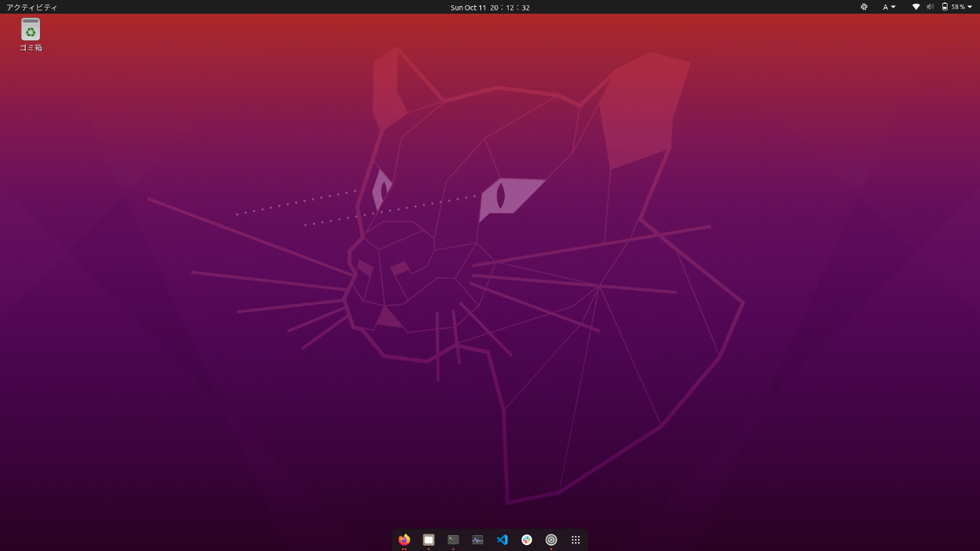Open the ゴミ箱 trash desktop icon
980x551 pixels.
coord(30,35)
